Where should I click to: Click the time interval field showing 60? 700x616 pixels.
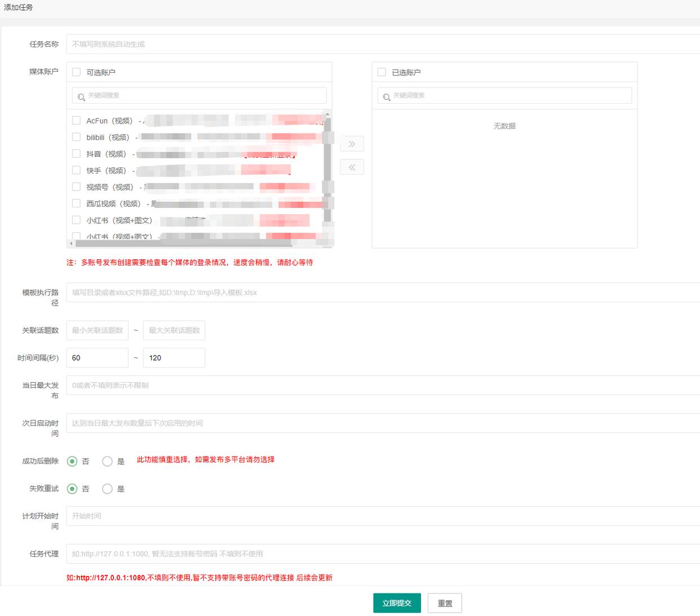click(x=98, y=358)
